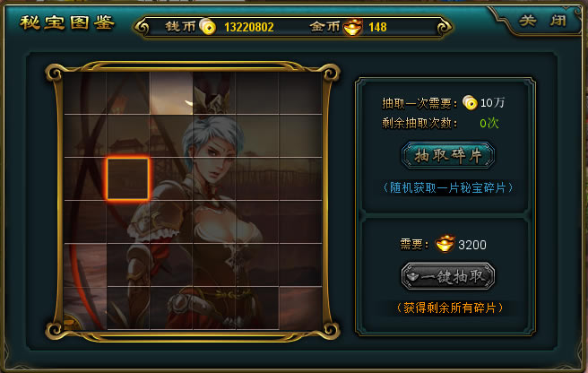Click the 一键抽取 one-click draw button

[448, 276]
